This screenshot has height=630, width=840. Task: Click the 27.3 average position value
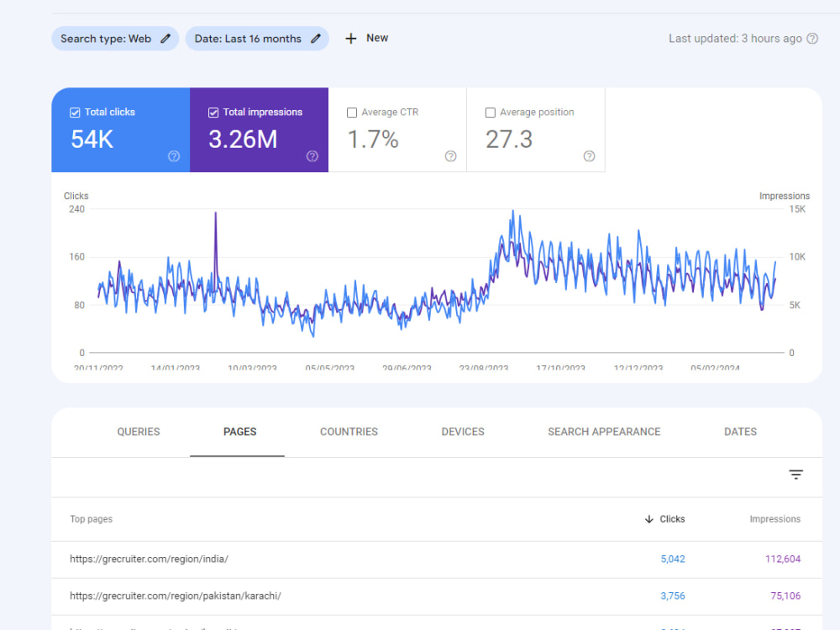pos(509,139)
